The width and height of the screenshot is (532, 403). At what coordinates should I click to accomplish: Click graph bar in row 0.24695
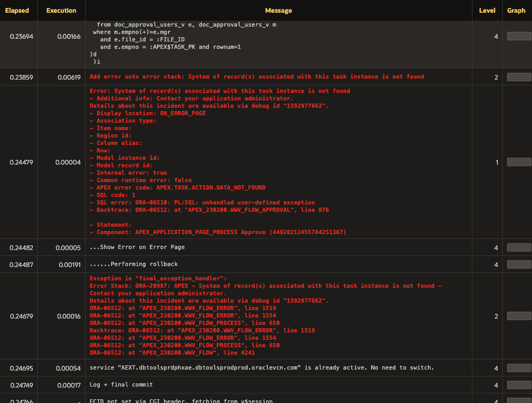point(519,368)
